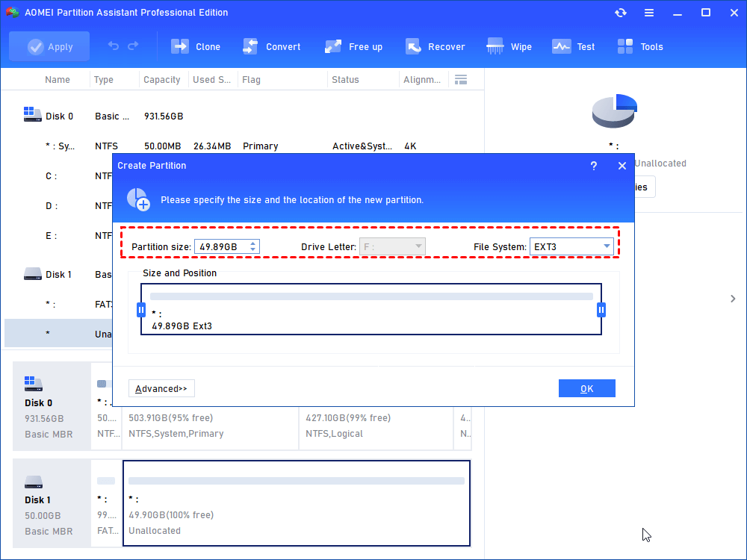Click the 49.89GB Ext3 partition block

point(371,310)
